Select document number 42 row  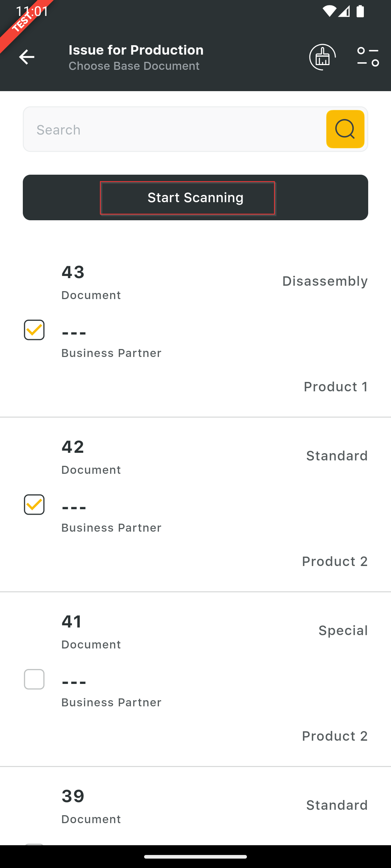click(73, 447)
